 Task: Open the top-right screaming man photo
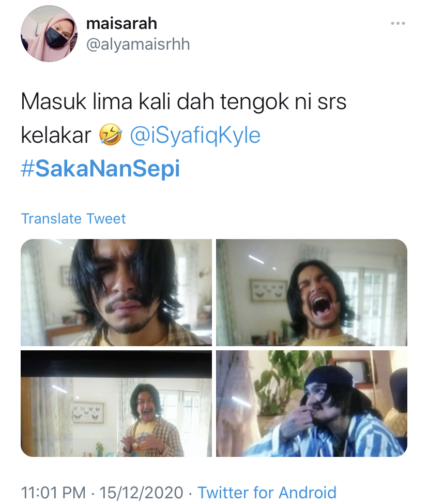312,292
